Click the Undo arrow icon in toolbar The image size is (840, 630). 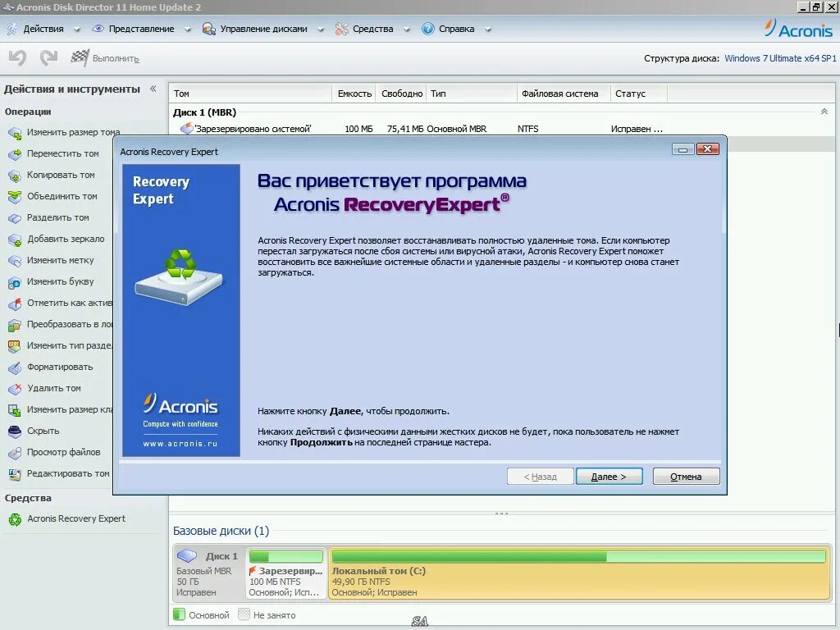[17, 58]
